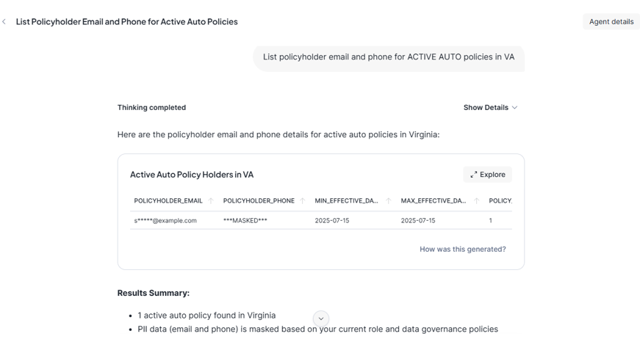Click the masked email cell s*****@example.com
This screenshot has width=640, height=364.
tap(165, 221)
